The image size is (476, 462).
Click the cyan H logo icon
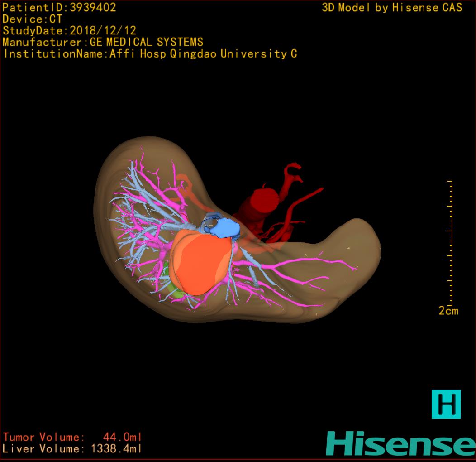pyautogui.click(x=446, y=404)
